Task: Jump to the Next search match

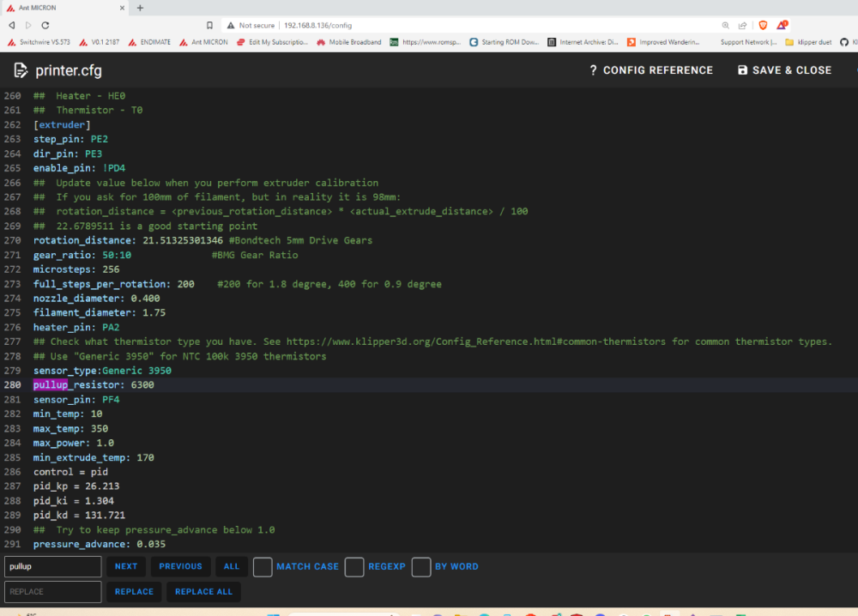Action: click(125, 567)
